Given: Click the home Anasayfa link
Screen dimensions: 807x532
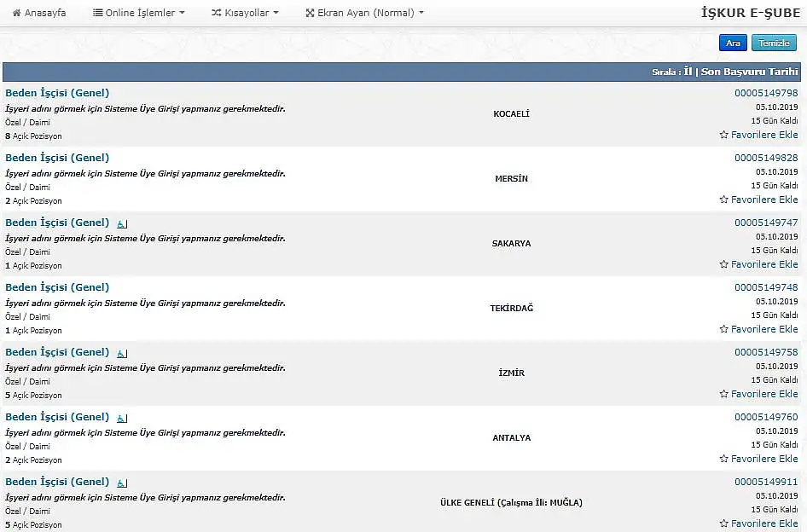Looking at the screenshot, I should [39, 13].
